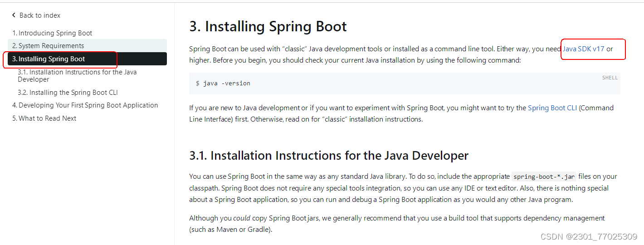
Task: Click the java -version command text
Action: pos(227,83)
